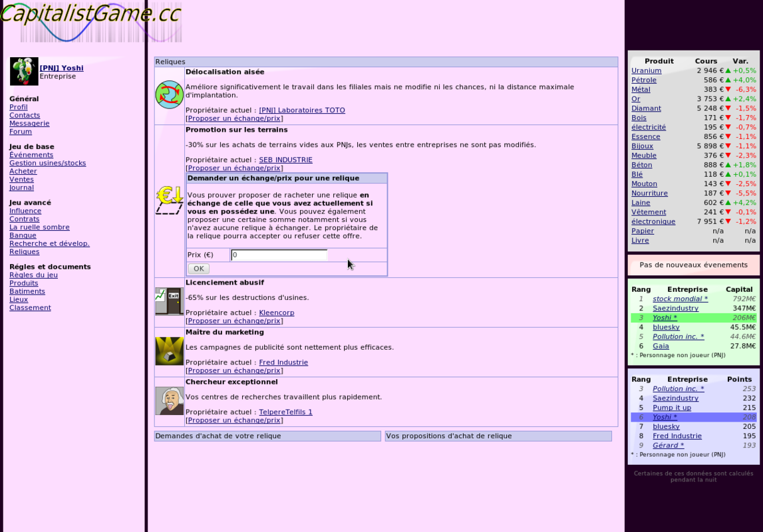Screen dimensions: 763x532
Task: Open the Or product link
Action: point(635,98)
